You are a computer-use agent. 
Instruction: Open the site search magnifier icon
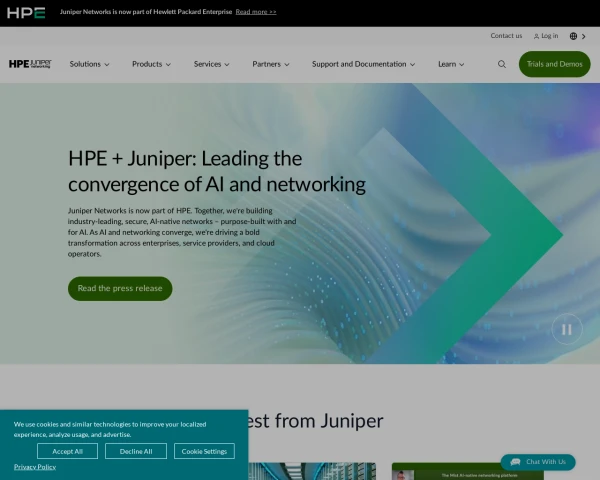pos(502,64)
